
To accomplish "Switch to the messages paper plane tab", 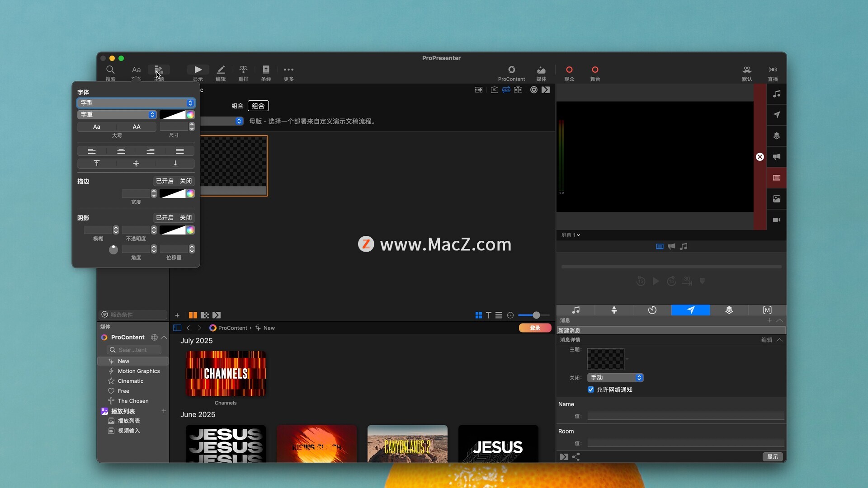I will point(691,310).
